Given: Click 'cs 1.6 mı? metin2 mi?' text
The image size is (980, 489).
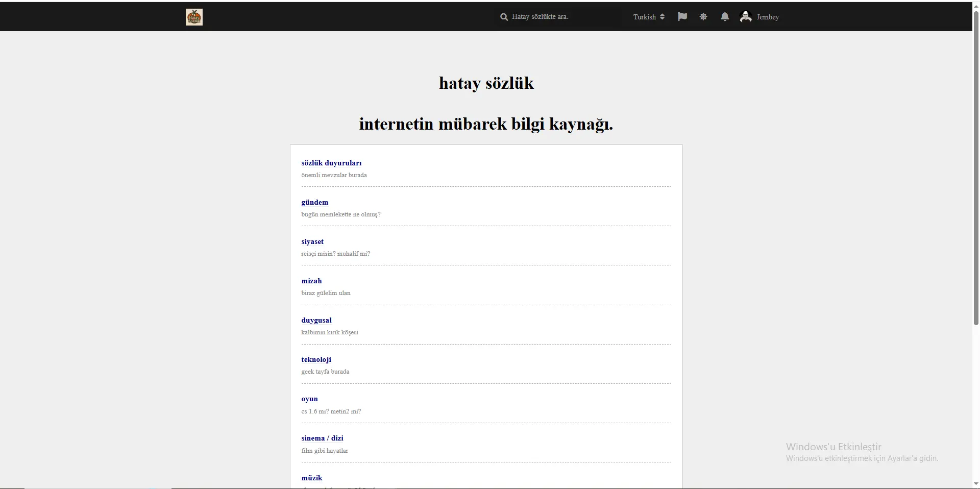Looking at the screenshot, I should 331,411.
